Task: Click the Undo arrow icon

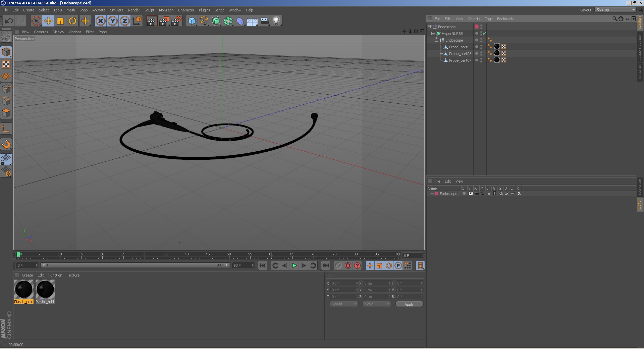Action: [x=9, y=21]
